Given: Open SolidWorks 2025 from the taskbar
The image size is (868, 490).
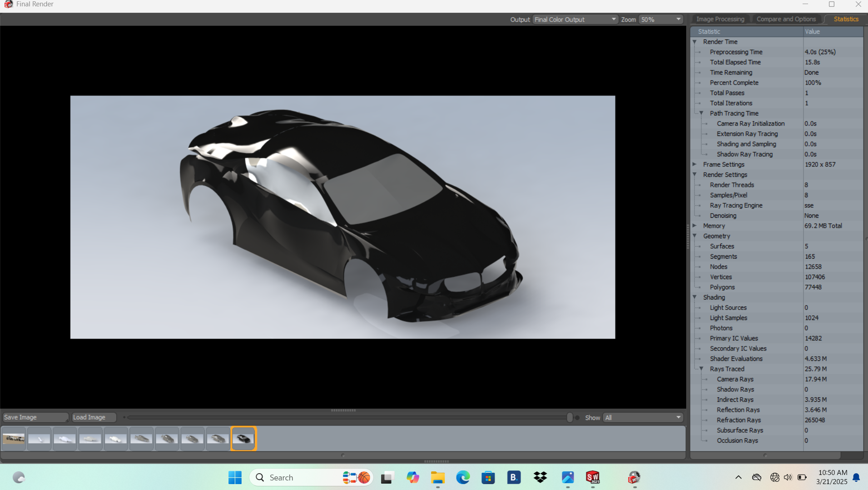Looking at the screenshot, I should 593,477.
